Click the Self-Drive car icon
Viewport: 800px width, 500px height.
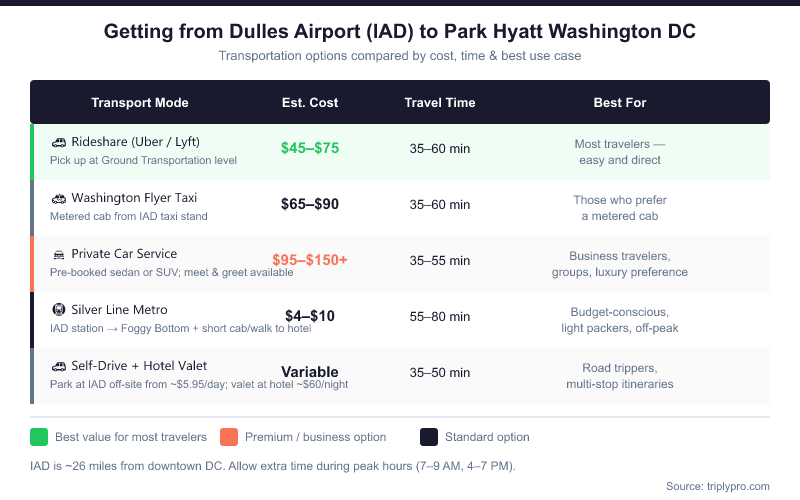point(59,366)
